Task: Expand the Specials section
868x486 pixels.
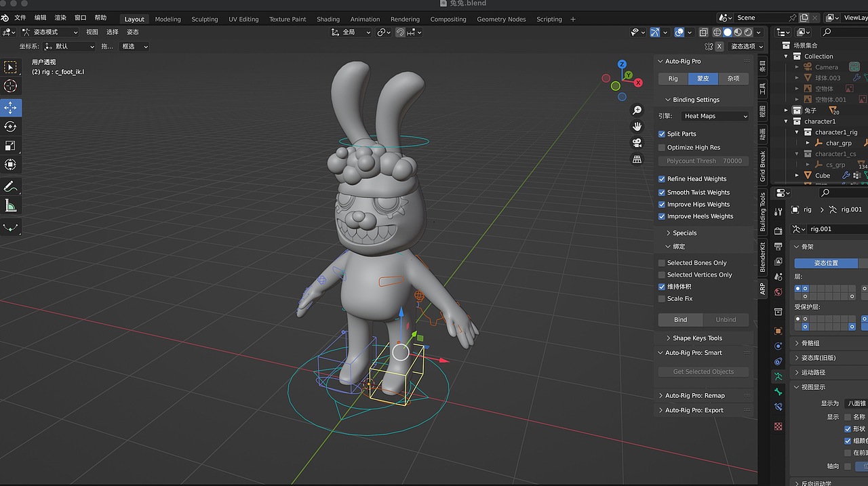Action: [x=681, y=233]
